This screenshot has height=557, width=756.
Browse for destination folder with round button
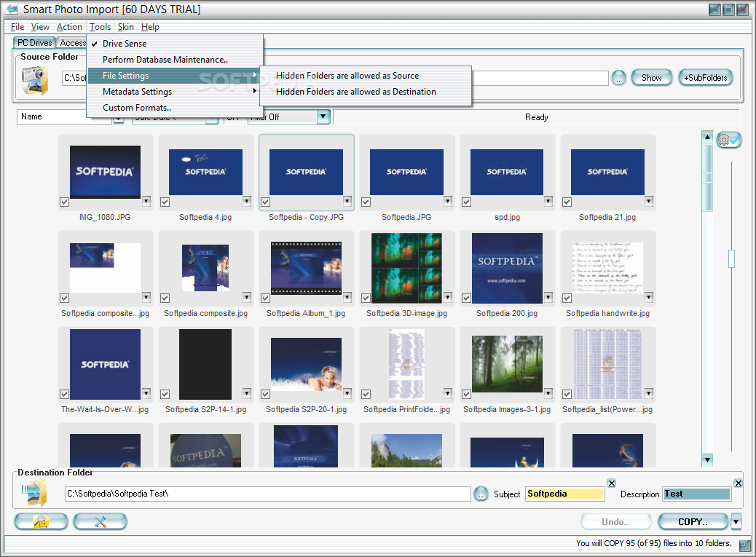pos(481,494)
